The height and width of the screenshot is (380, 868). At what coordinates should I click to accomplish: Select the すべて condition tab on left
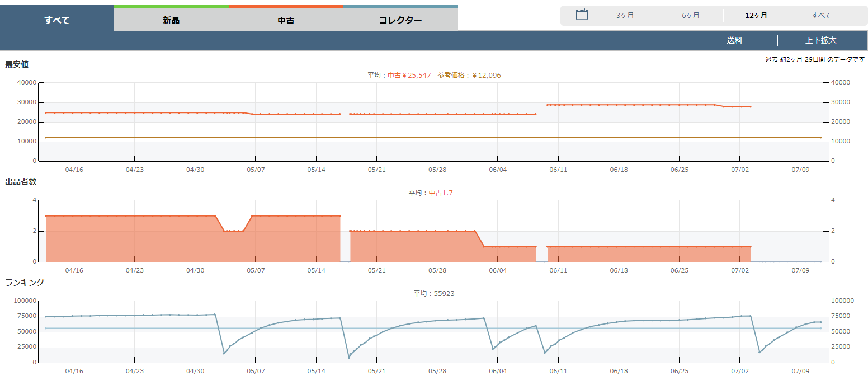[57, 21]
